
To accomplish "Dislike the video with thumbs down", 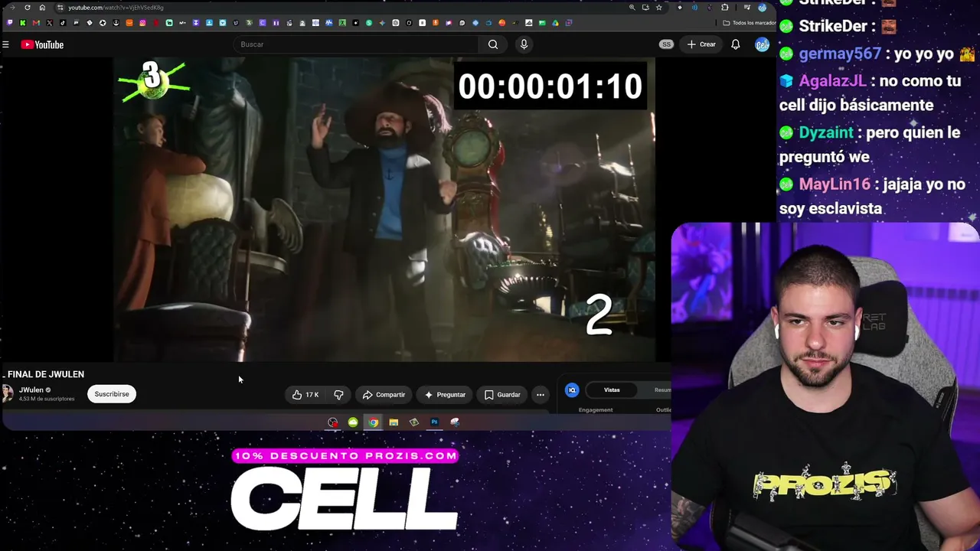I will tap(338, 395).
